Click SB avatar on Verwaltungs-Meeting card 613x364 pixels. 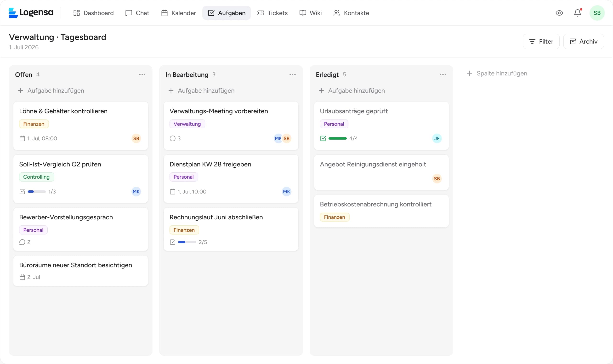[x=286, y=138]
